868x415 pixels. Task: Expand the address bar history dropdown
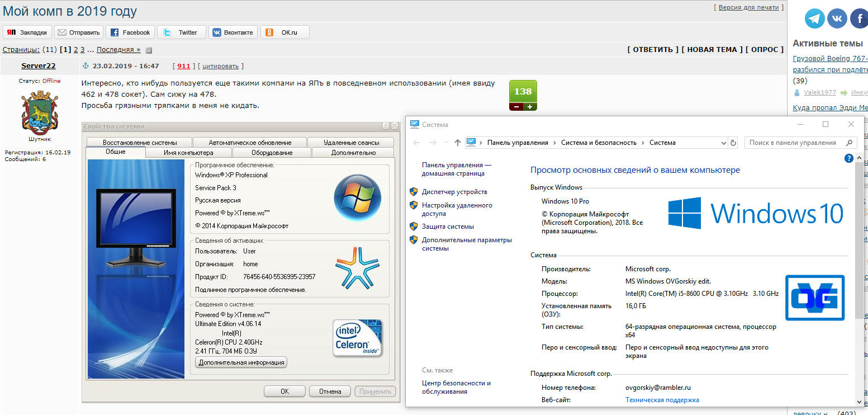pos(723,143)
